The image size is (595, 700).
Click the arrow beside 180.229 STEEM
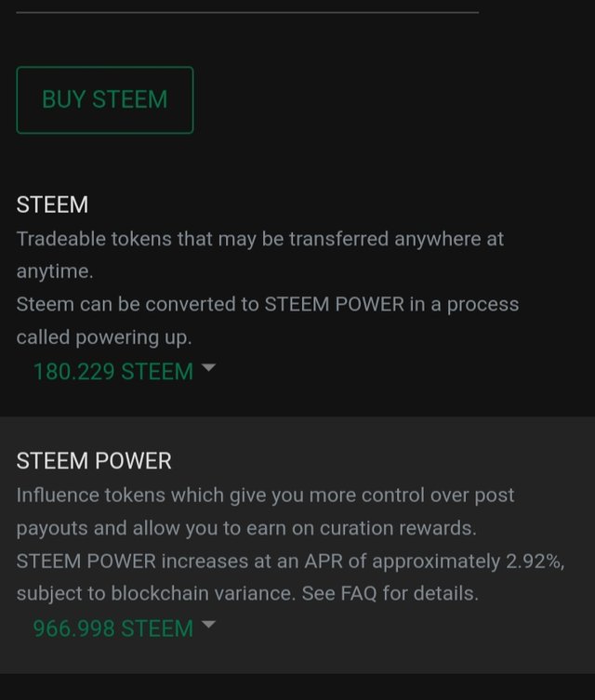208,368
